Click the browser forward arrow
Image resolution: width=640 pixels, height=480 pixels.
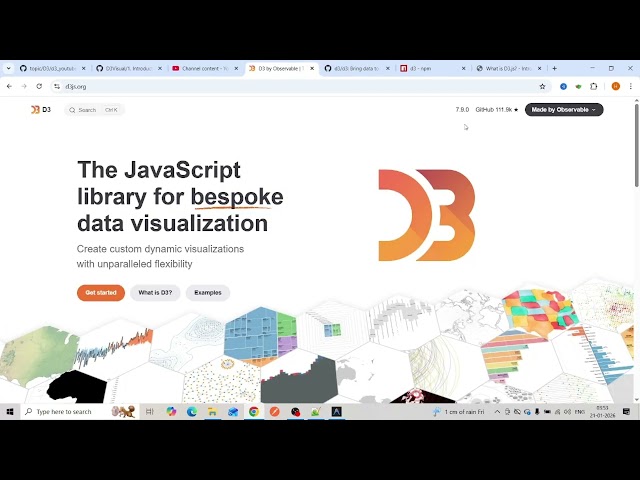(24, 86)
